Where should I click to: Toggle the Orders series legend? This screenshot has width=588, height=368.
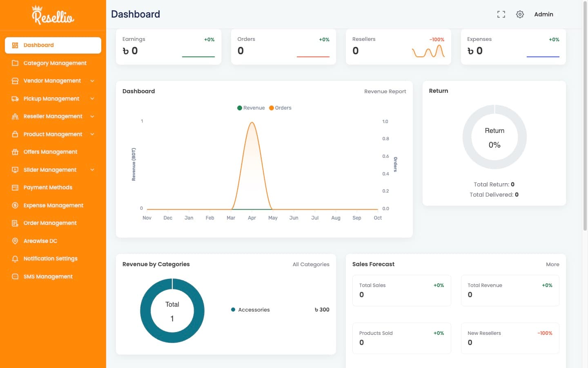pos(280,108)
